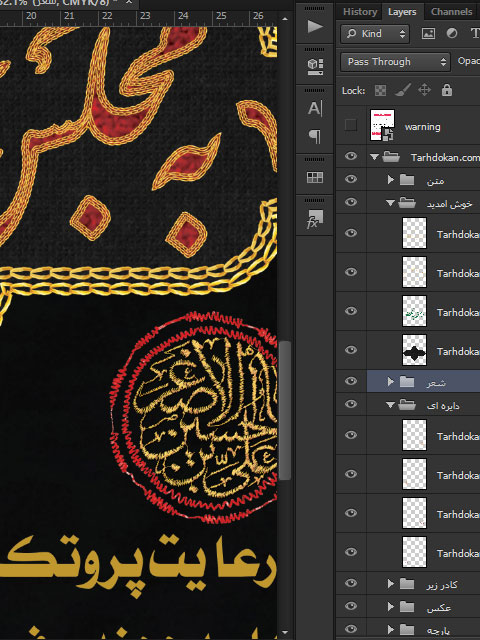Screen dimensions: 480x640
Task: Open the 3D panel cube icon
Action: click(x=315, y=67)
